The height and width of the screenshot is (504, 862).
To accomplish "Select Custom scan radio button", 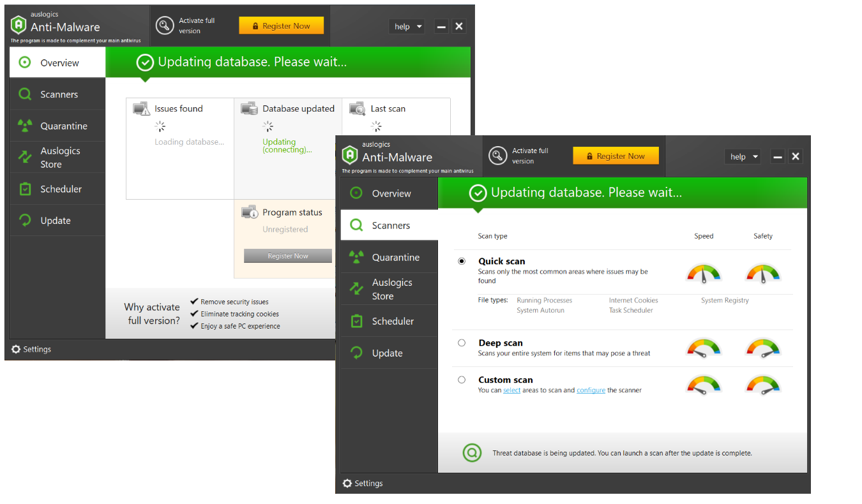I will pos(462,380).
